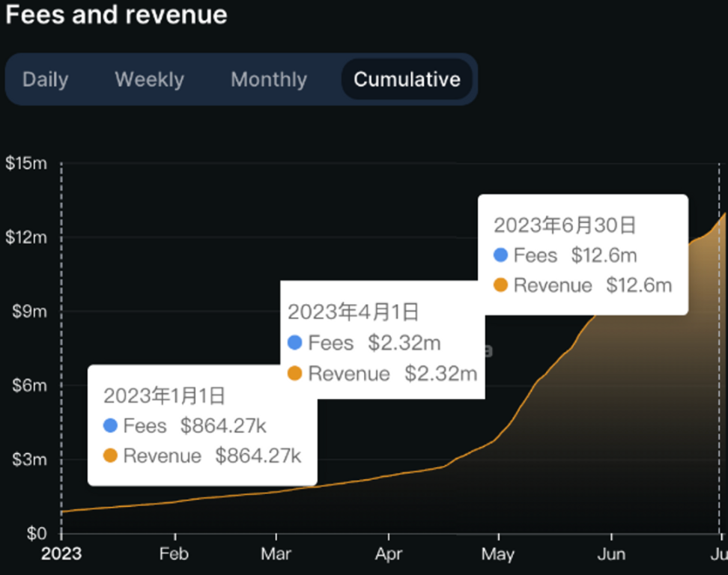Viewport: 728px width, 575px height.
Task: Open the Monthly tab
Action: (269, 79)
